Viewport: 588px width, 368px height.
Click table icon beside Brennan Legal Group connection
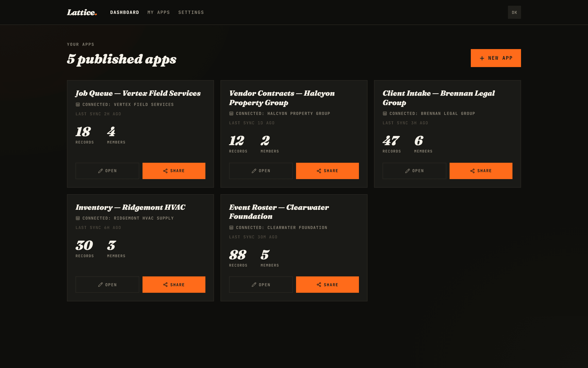[385, 113]
